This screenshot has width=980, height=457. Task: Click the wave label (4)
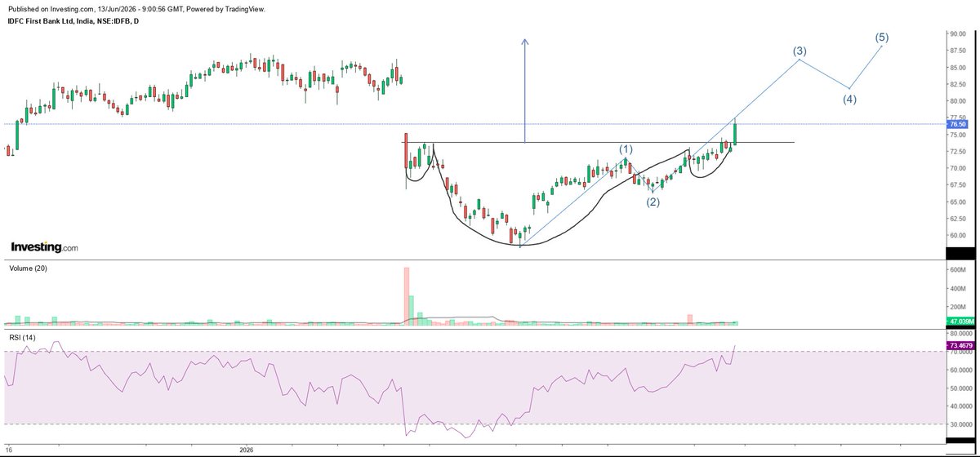pyautogui.click(x=849, y=100)
